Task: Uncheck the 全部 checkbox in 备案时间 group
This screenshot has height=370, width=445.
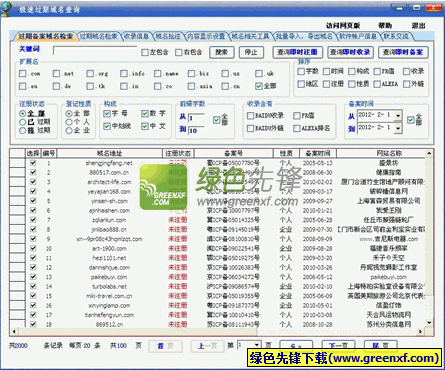Action: tap(411, 120)
